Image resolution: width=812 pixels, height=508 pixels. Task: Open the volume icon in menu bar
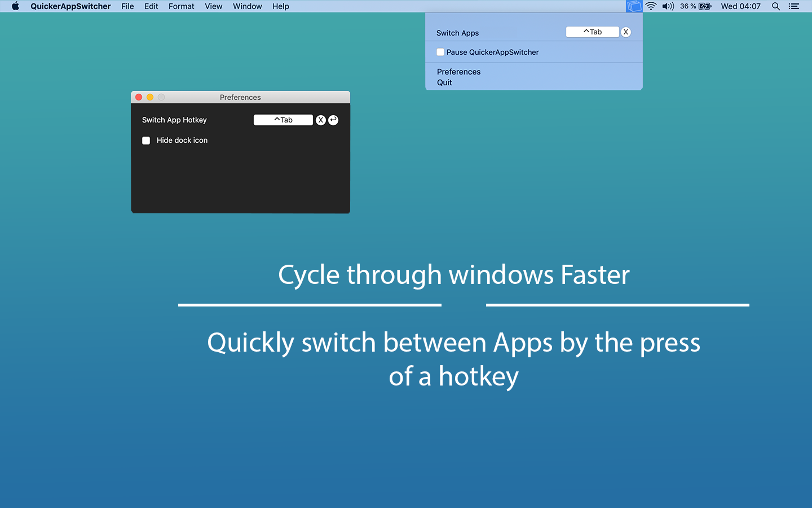pos(668,6)
